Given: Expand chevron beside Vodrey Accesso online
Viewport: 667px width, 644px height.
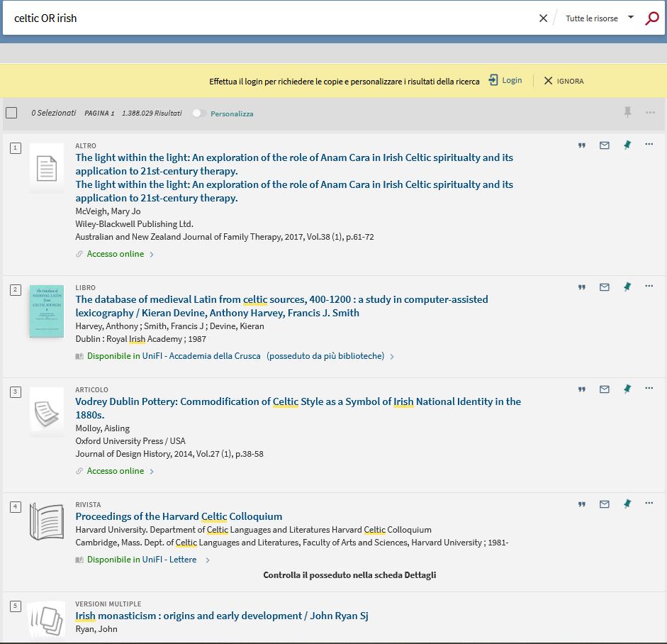Looking at the screenshot, I should coord(152,472).
